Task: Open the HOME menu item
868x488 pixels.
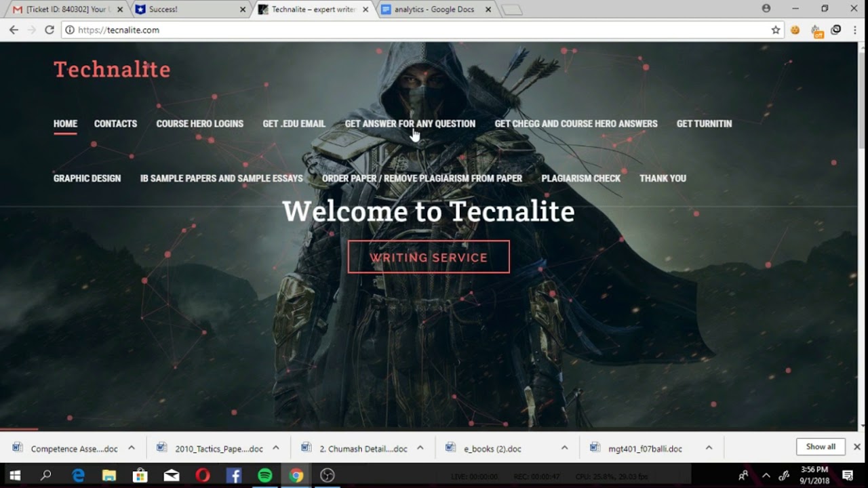Action: tap(65, 124)
